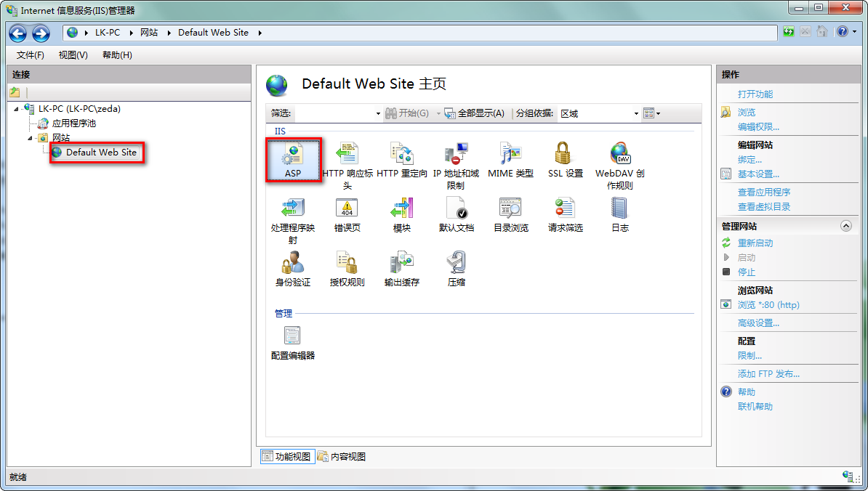Screen dimensions: 868x491
Task: Click the Back navigation arrow
Action: point(17,33)
